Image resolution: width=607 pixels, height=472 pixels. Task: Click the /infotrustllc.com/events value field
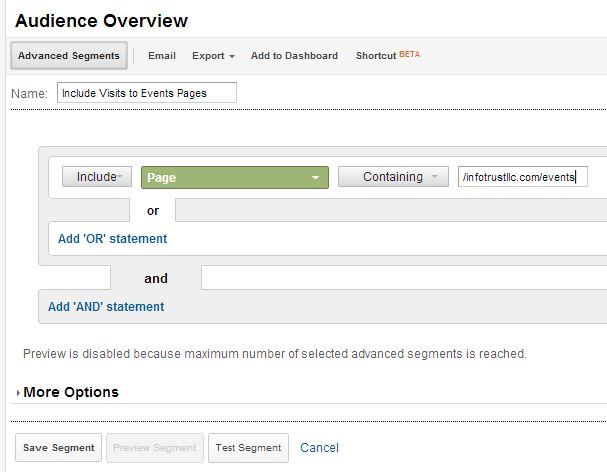click(522, 177)
